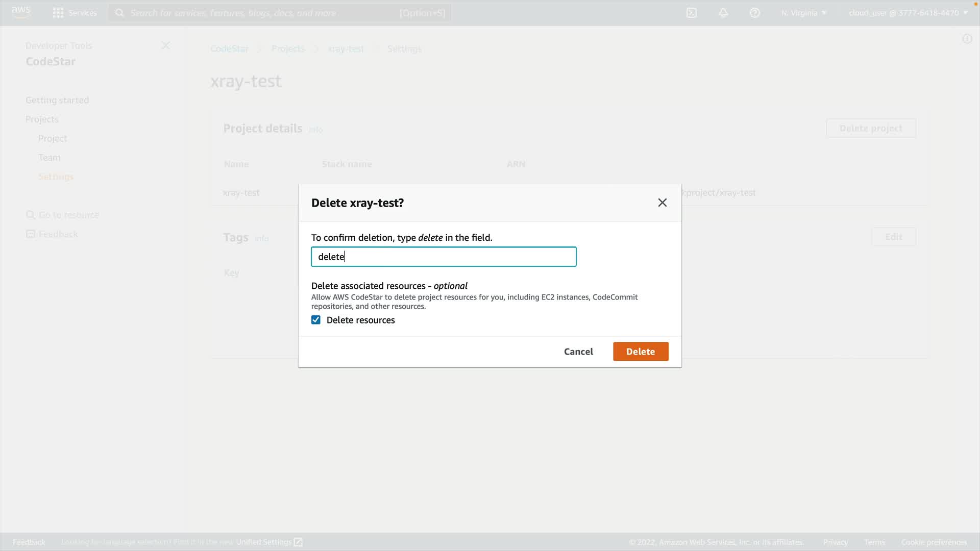Open the cloud_user account dropdown
980x551 pixels.
point(908,13)
